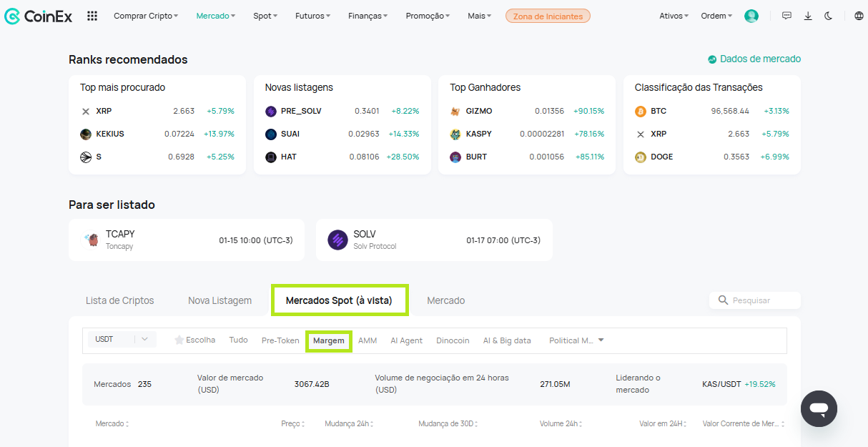The width and height of the screenshot is (868, 447).
Task: Select the Margem filter tab
Action: [329, 340]
